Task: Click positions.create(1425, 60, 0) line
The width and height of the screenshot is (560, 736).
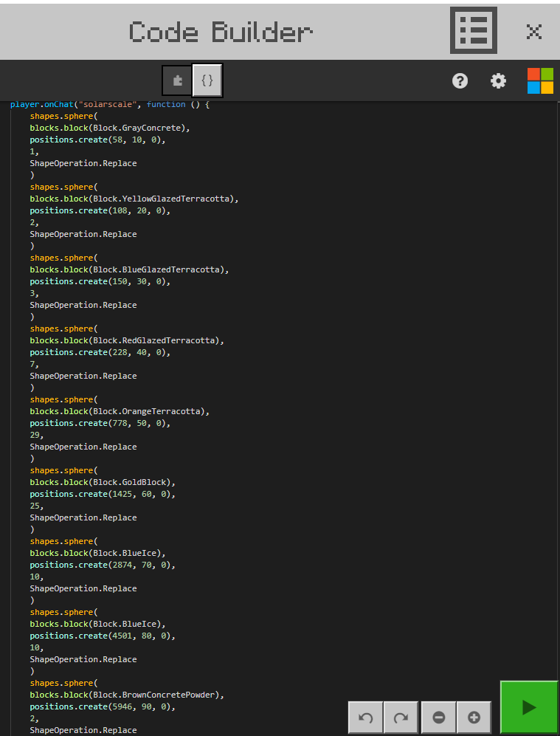Action: 103,494
